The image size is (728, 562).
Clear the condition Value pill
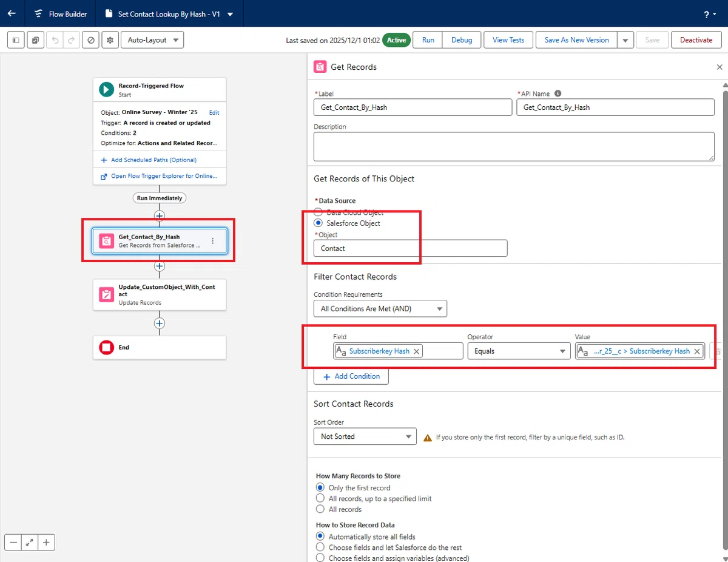[697, 351]
